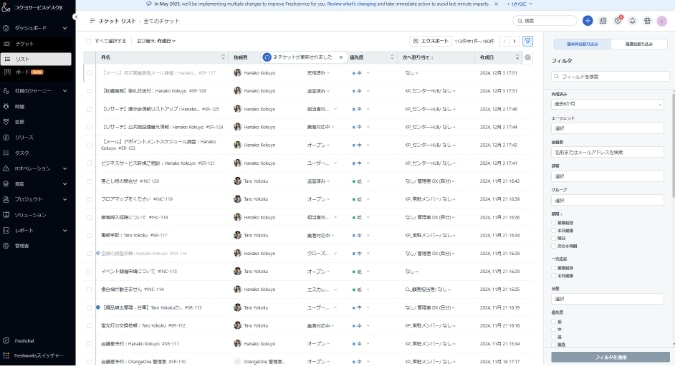Open the clock icon with red badge
The image size is (675, 366).
click(x=618, y=20)
